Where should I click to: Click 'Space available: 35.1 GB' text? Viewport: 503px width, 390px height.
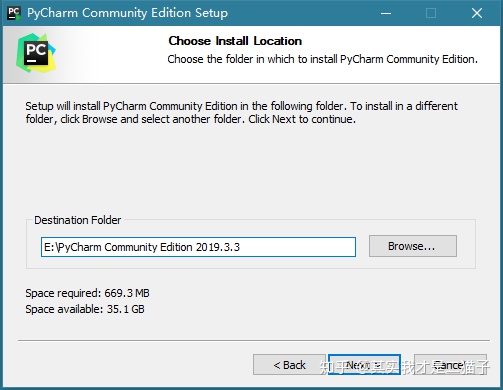tap(85, 309)
